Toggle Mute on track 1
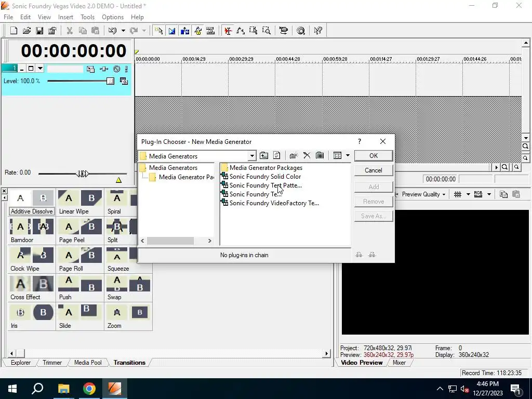532x399 pixels. [x=117, y=69]
